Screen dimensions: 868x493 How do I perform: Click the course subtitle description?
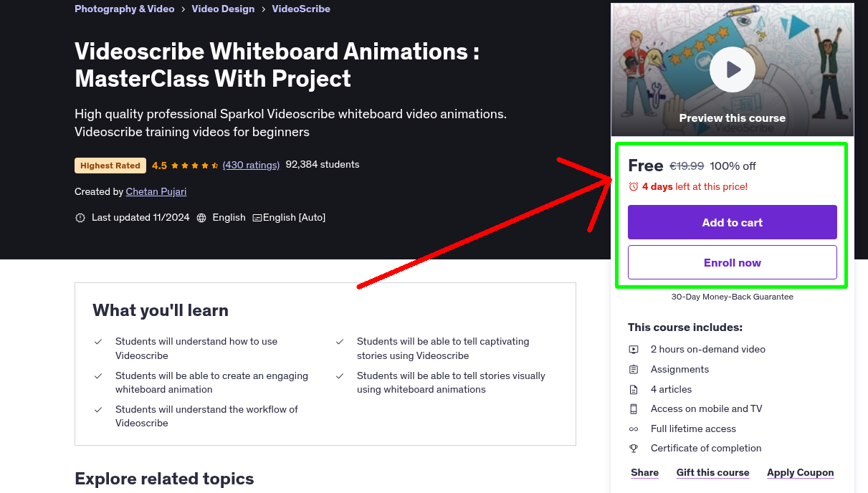[290, 123]
